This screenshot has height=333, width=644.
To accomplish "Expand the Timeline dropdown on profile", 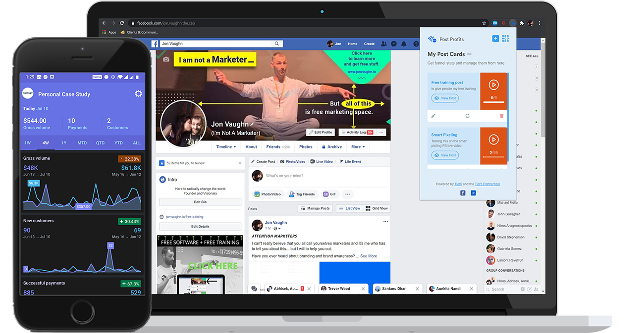I will pyautogui.click(x=226, y=147).
